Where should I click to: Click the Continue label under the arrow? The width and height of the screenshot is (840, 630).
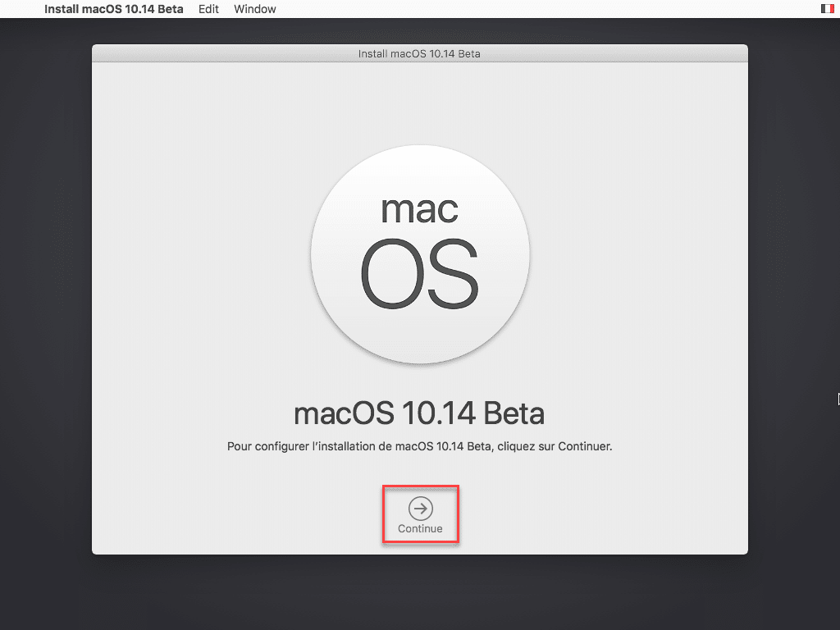[420, 529]
